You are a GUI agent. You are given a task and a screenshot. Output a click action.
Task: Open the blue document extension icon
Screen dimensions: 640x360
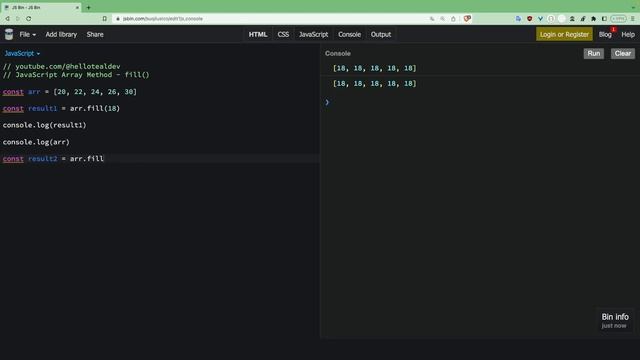(518, 19)
